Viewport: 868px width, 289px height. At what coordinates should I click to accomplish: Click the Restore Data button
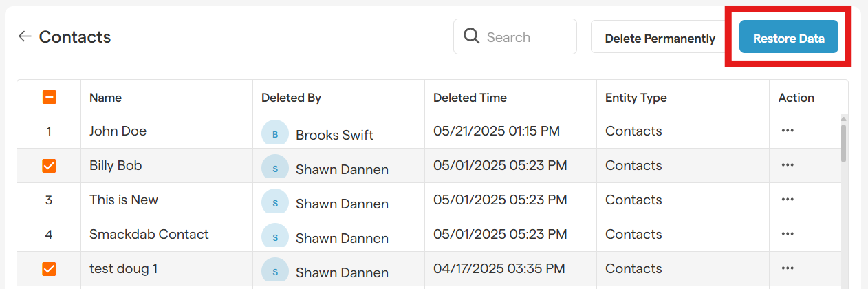tap(788, 37)
